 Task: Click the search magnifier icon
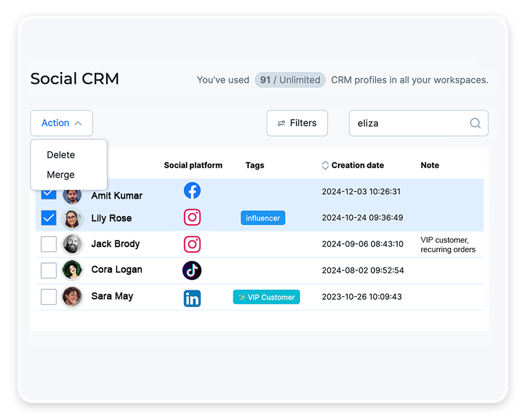[x=475, y=123]
